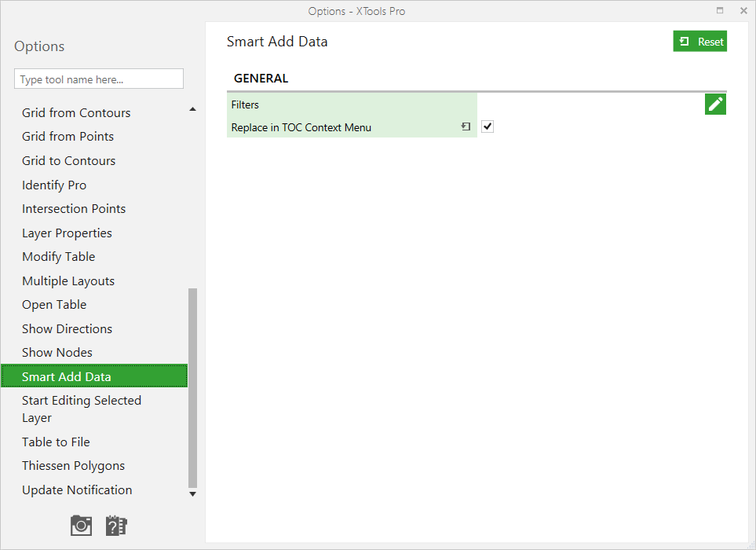
Task: Open the Open Table options
Action: click(54, 305)
